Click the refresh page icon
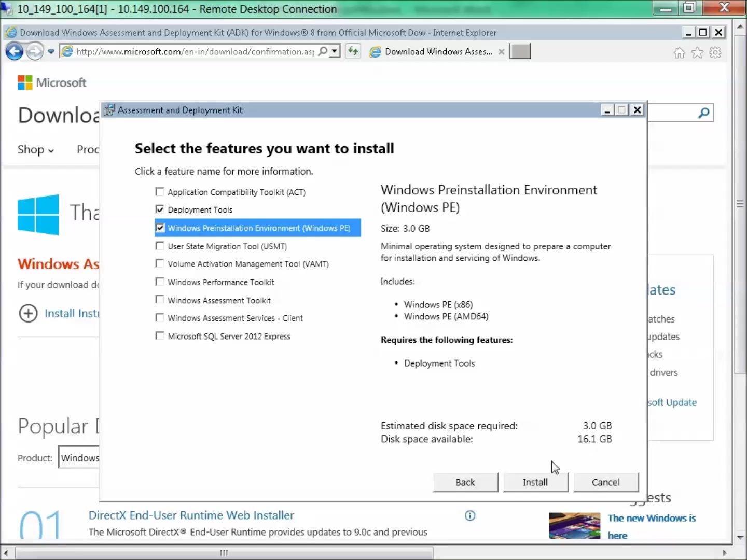The height and width of the screenshot is (560, 747). (x=353, y=51)
